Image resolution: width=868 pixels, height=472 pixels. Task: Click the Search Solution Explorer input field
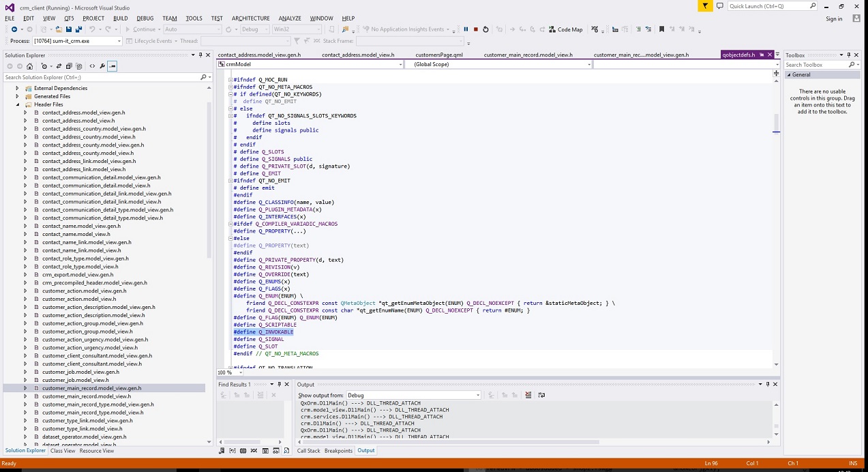point(101,77)
